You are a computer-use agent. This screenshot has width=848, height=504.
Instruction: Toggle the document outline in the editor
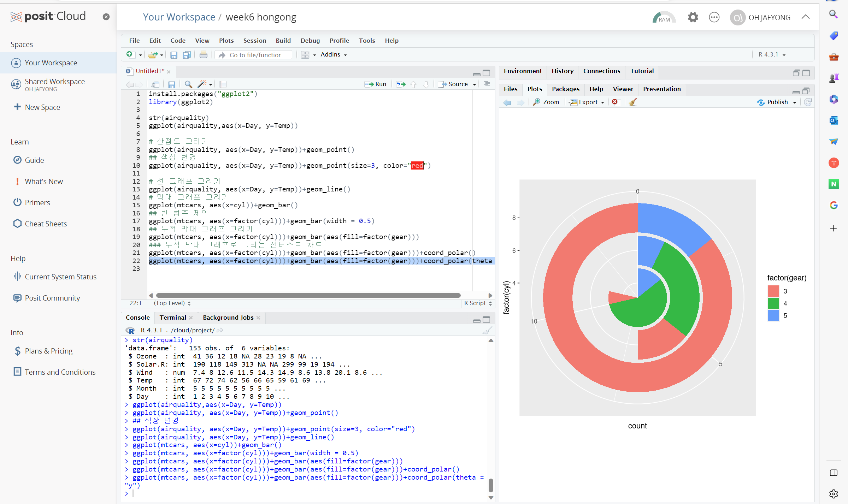(x=487, y=84)
